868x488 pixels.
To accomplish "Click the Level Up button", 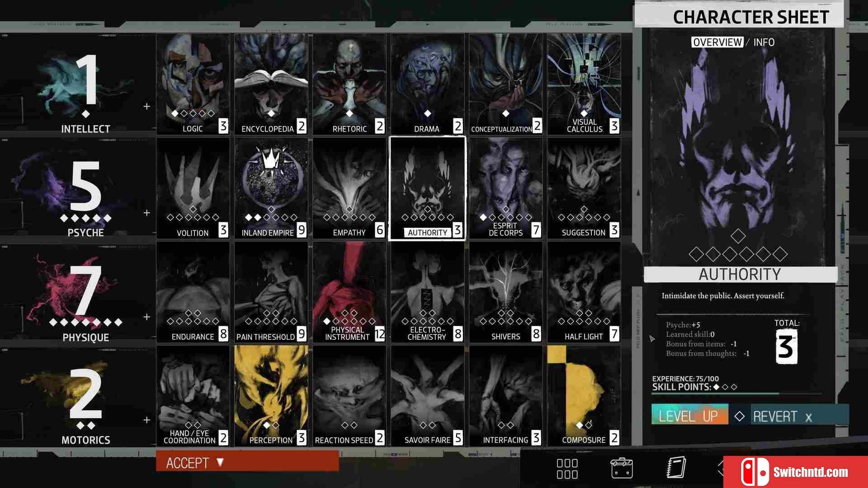I will click(x=690, y=414).
